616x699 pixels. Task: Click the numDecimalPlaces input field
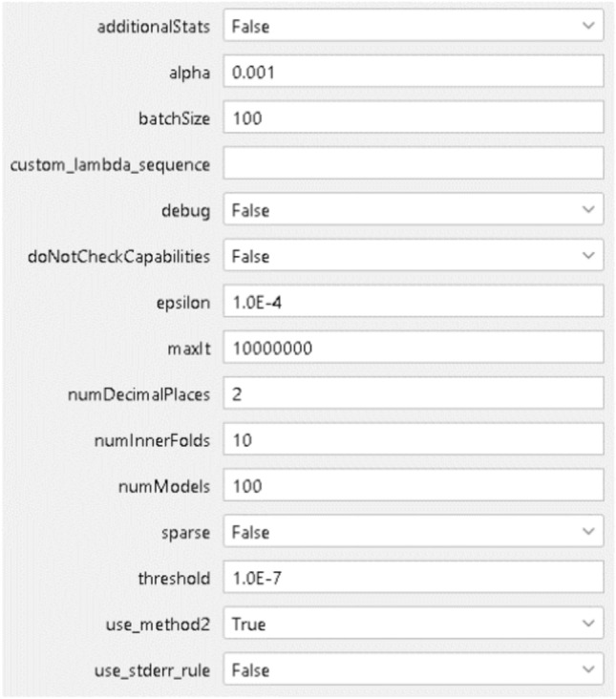pyautogui.click(x=413, y=394)
